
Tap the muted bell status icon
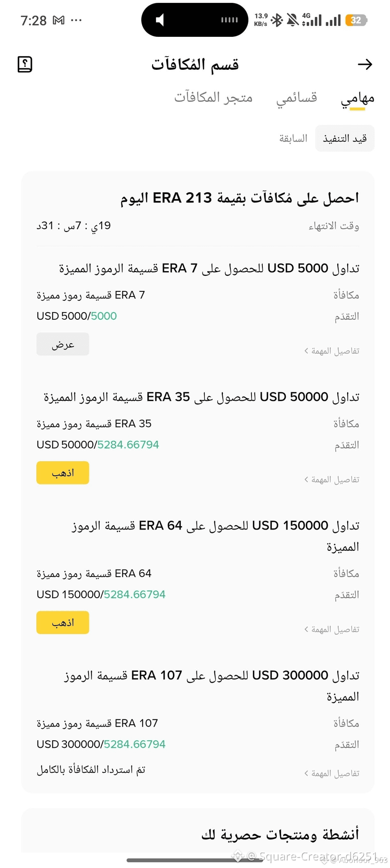click(292, 20)
